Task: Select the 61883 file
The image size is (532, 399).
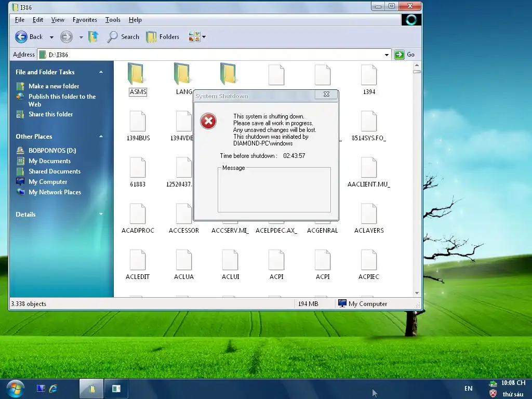Action: pyautogui.click(x=138, y=171)
